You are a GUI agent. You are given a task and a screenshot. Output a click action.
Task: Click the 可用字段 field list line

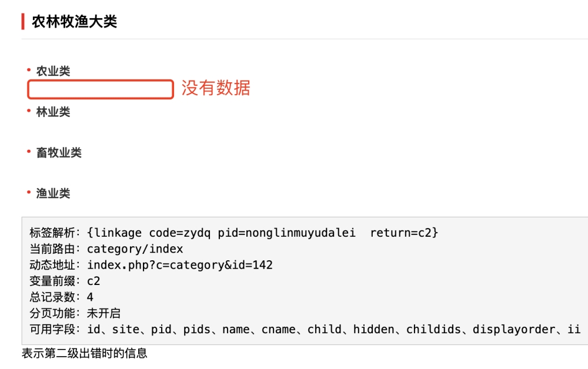(305, 329)
